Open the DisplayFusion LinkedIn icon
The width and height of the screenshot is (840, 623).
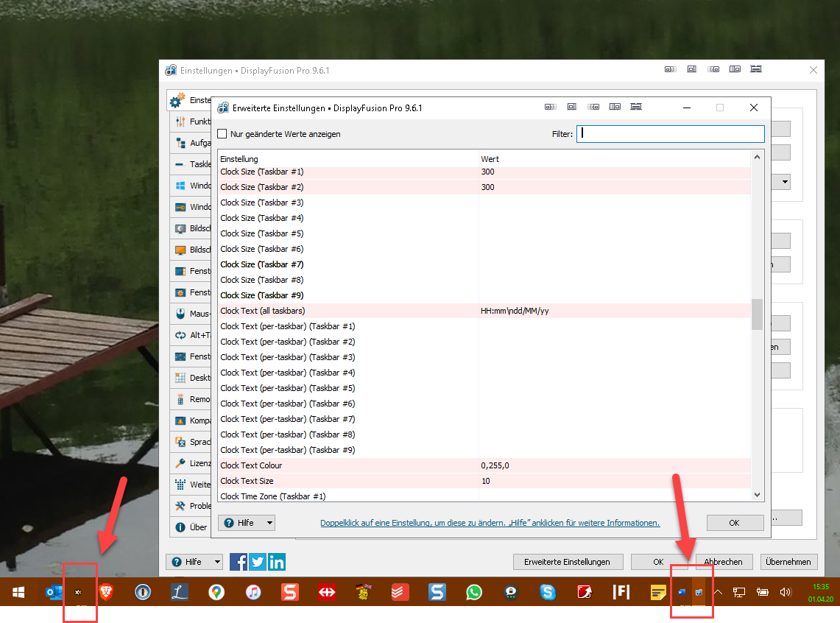coord(277,562)
